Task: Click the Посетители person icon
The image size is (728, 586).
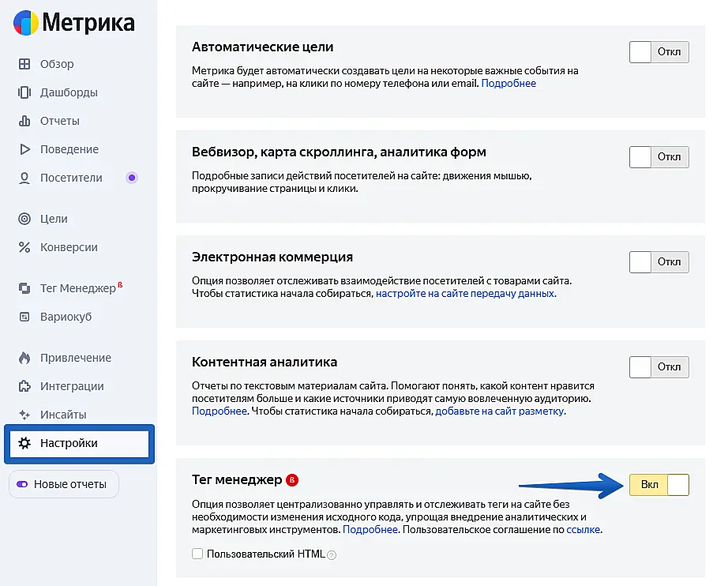Action: tap(24, 178)
